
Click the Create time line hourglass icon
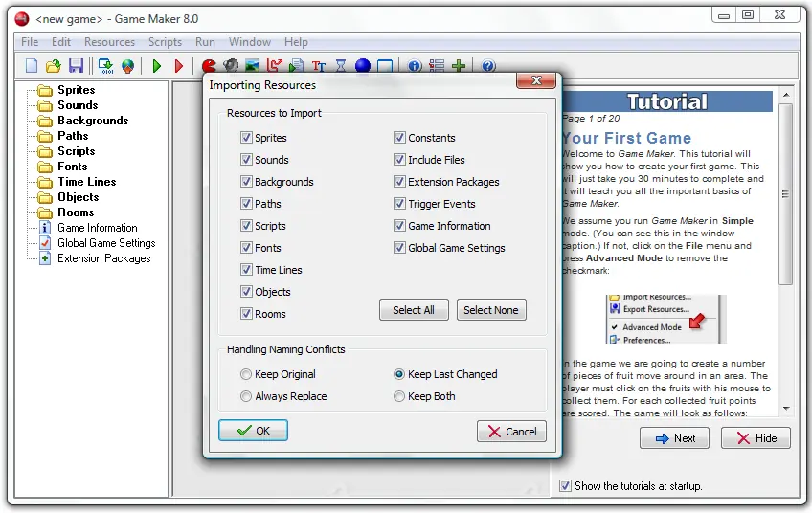341,66
